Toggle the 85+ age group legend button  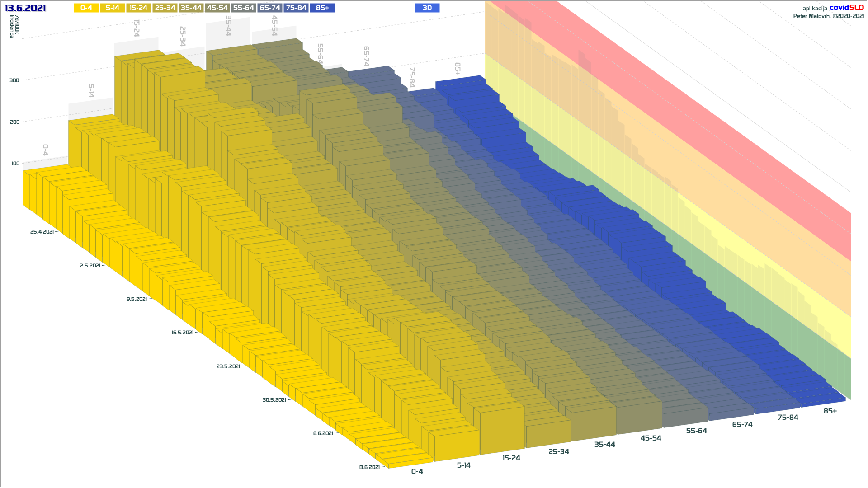pyautogui.click(x=322, y=8)
